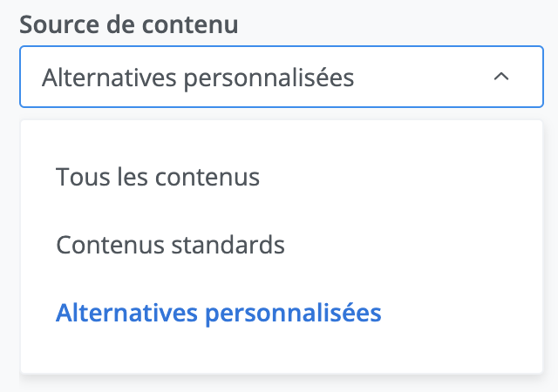Image resolution: width=558 pixels, height=392 pixels.
Task: Click the blue-outlined Source de contenu field
Action: click(x=281, y=78)
